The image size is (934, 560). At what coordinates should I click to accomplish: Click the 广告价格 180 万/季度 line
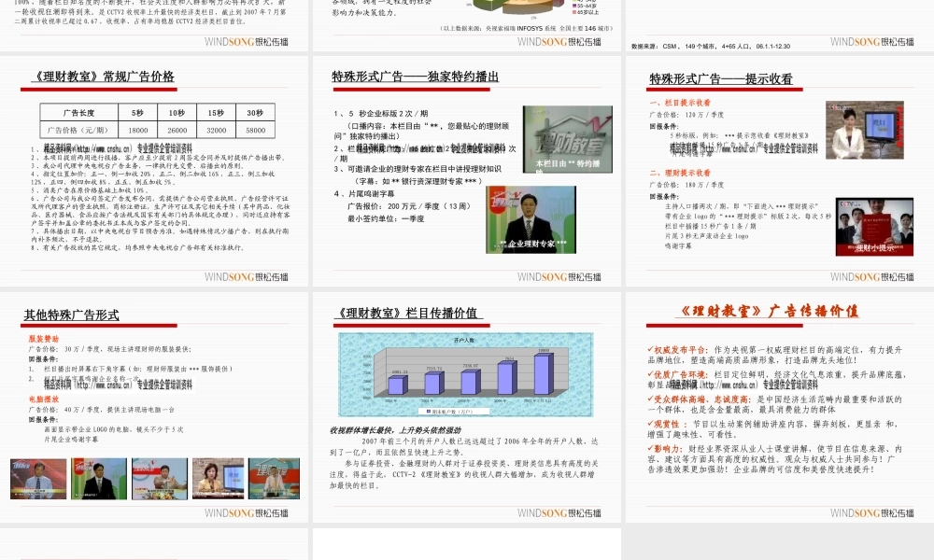pos(686,185)
